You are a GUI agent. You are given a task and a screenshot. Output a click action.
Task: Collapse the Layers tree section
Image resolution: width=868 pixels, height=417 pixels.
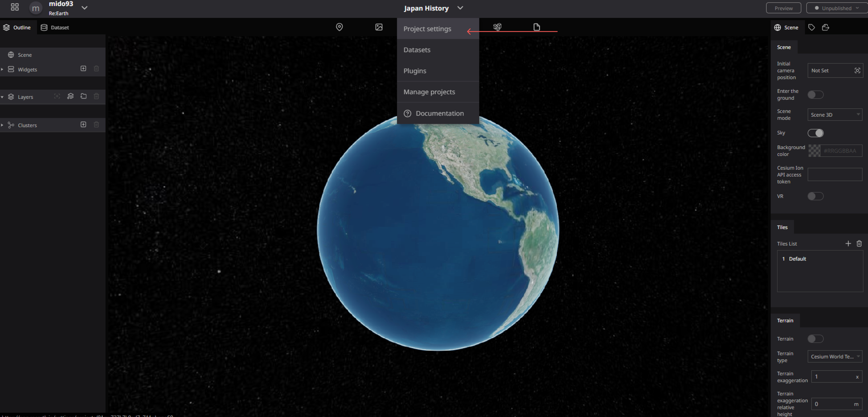click(2, 97)
